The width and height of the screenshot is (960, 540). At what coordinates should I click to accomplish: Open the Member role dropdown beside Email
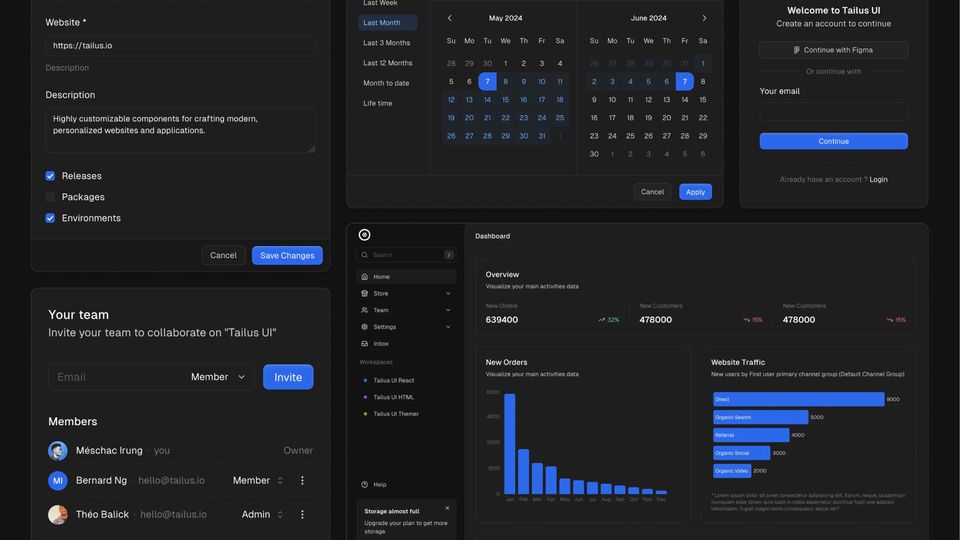click(x=218, y=377)
